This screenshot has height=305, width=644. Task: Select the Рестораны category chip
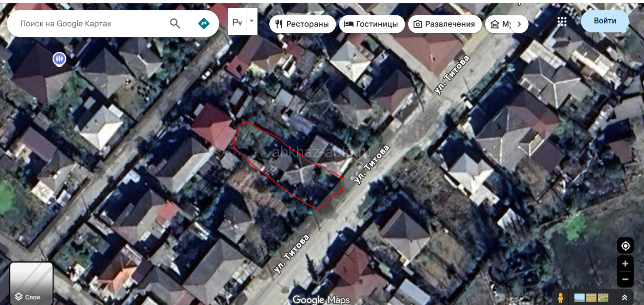[x=302, y=24]
